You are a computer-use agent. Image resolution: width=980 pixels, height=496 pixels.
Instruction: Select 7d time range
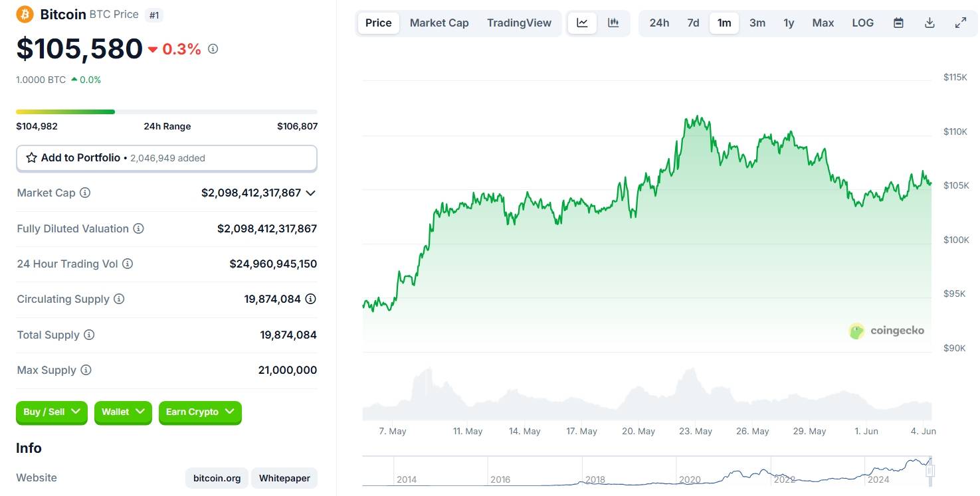693,23
